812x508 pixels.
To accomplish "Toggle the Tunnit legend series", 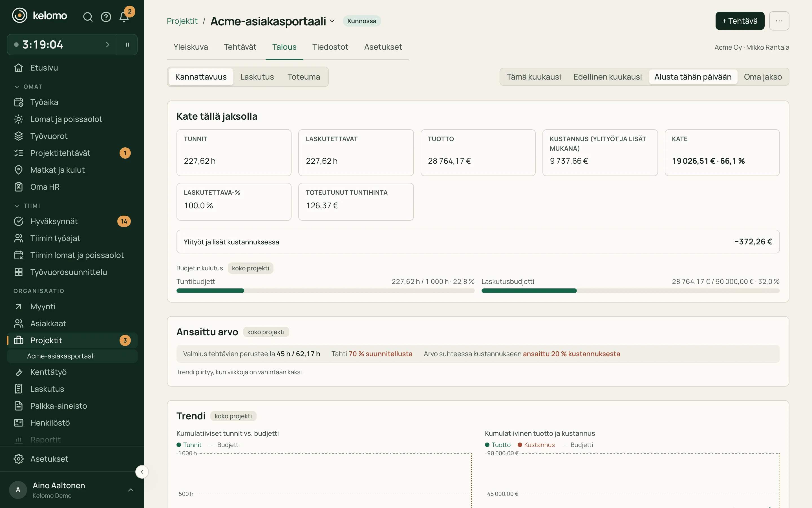I will (189, 444).
